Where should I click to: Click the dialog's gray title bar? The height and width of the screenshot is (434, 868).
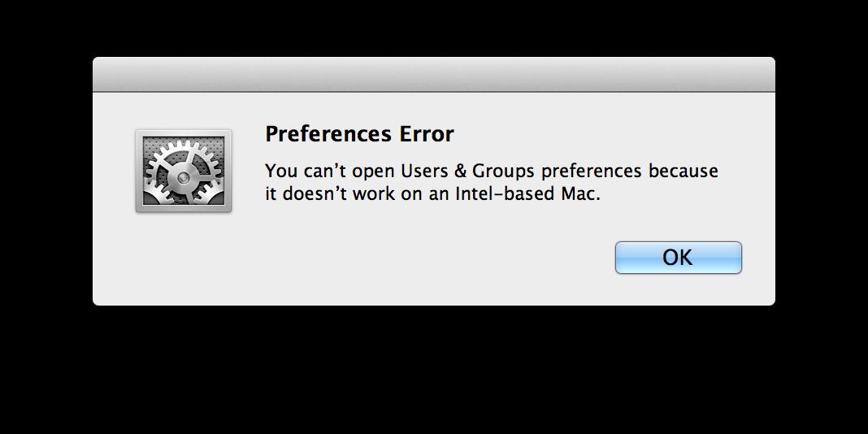coord(433,74)
